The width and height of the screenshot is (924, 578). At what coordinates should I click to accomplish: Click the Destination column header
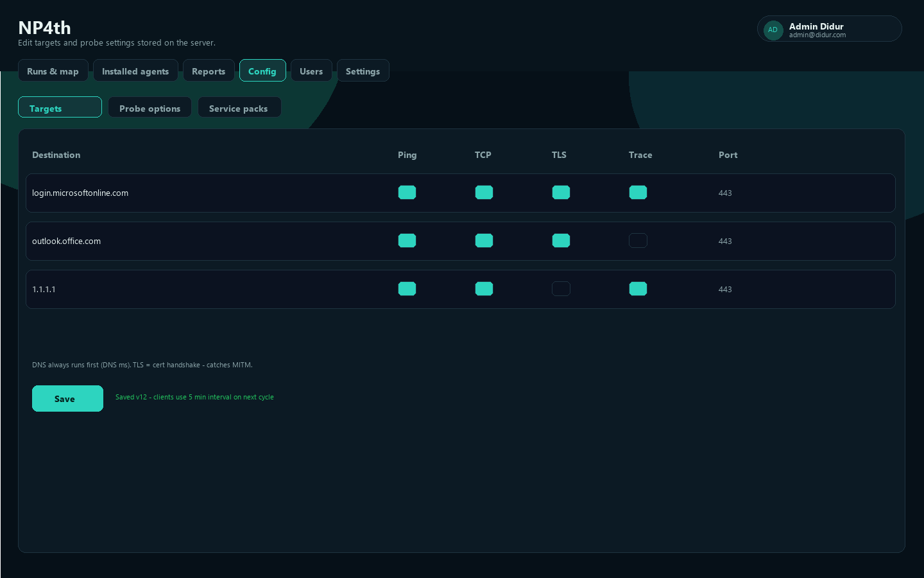[x=56, y=155]
